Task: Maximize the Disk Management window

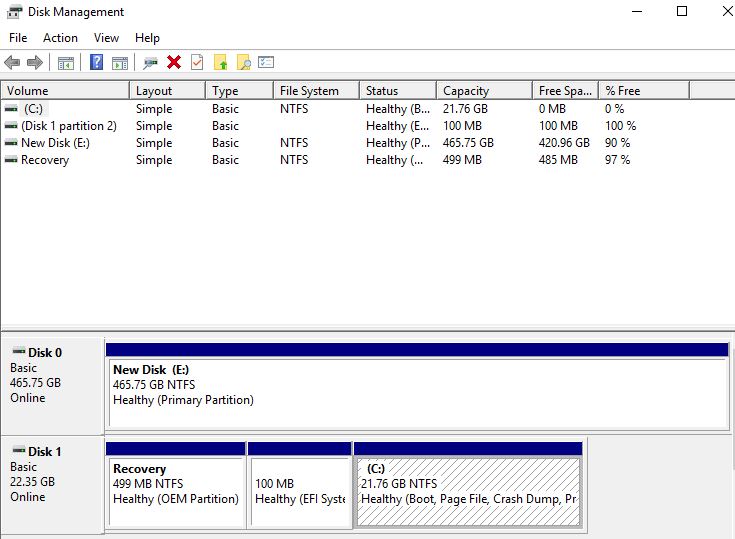Action: (682, 11)
